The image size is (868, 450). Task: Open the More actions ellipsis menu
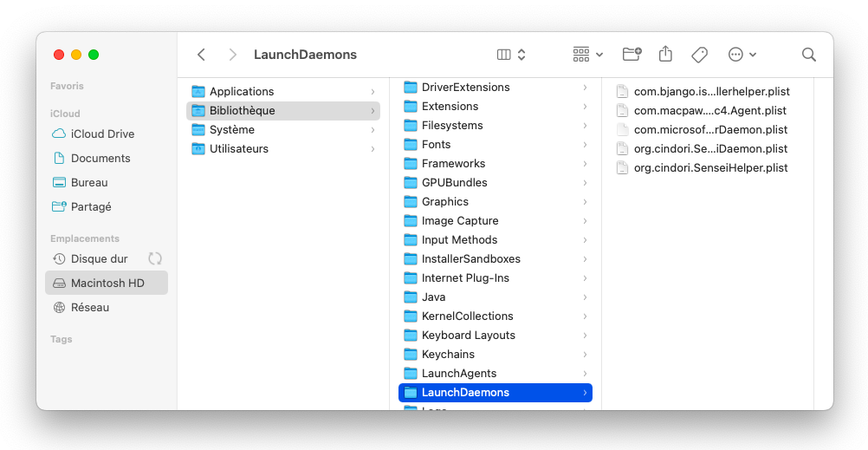pyautogui.click(x=742, y=55)
